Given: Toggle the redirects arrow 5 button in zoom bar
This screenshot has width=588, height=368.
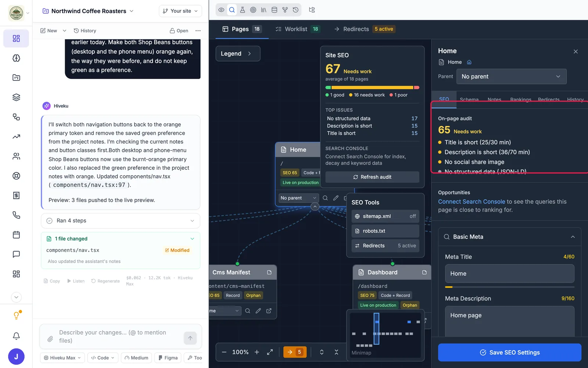Looking at the screenshot, I should [x=295, y=352].
